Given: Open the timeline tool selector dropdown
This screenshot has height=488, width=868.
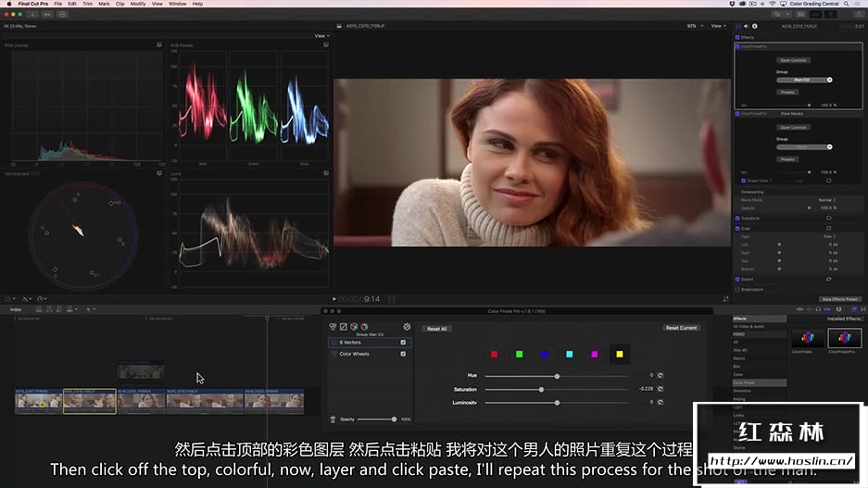Looking at the screenshot, I should tap(89, 309).
